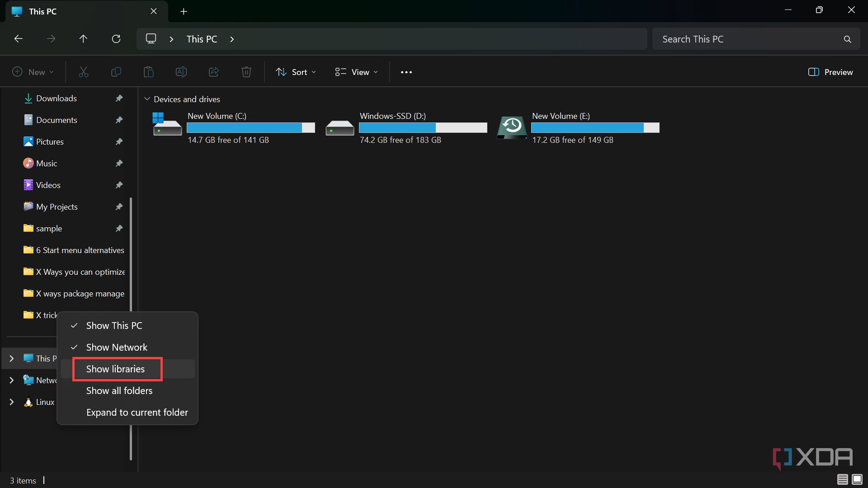This screenshot has width=868, height=488.
Task: Click the search magnifier icon
Action: 848,39
